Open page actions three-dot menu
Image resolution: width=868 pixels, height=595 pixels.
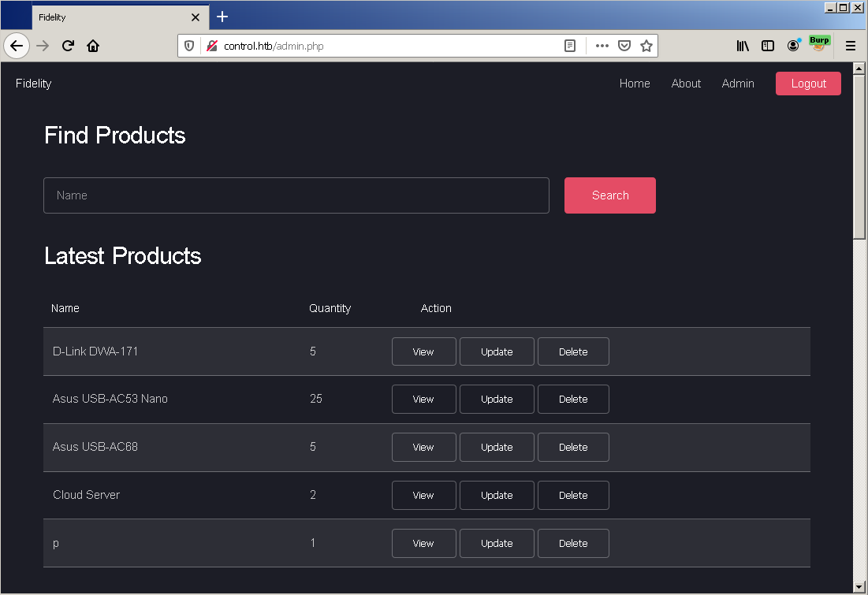(x=602, y=46)
